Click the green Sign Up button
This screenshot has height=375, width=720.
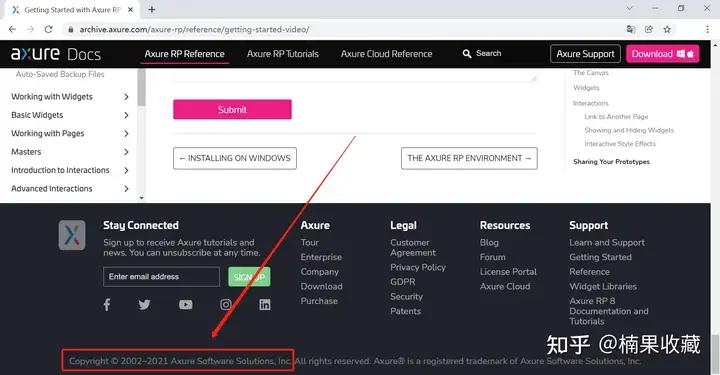[x=249, y=277]
